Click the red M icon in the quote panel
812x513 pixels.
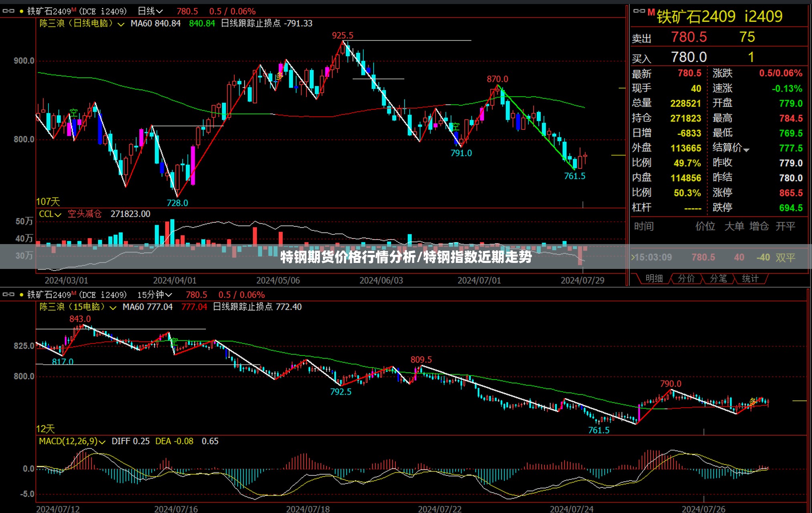pos(651,12)
